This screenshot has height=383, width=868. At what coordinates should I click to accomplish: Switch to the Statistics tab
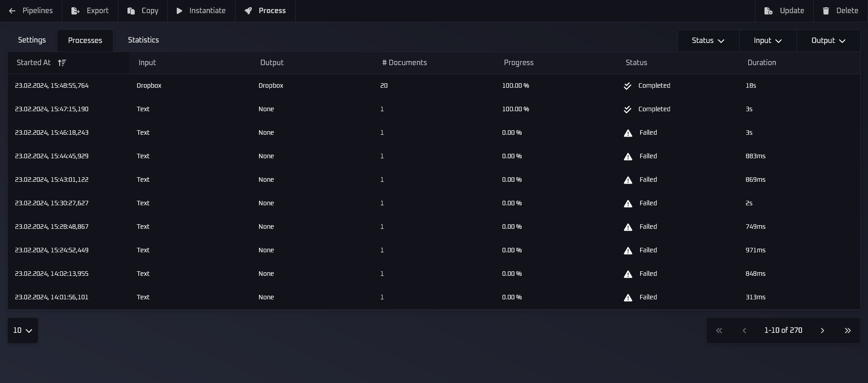pyautogui.click(x=143, y=40)
